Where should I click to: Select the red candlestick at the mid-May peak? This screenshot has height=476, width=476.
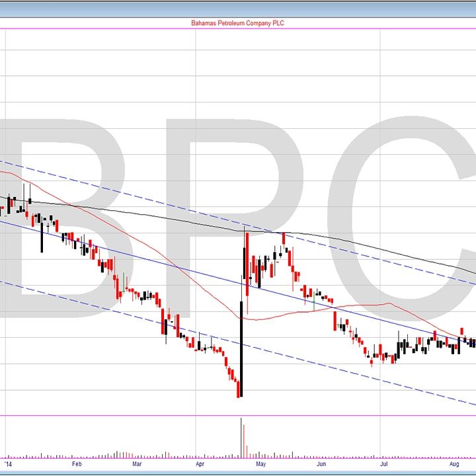[x=284, y=239]
